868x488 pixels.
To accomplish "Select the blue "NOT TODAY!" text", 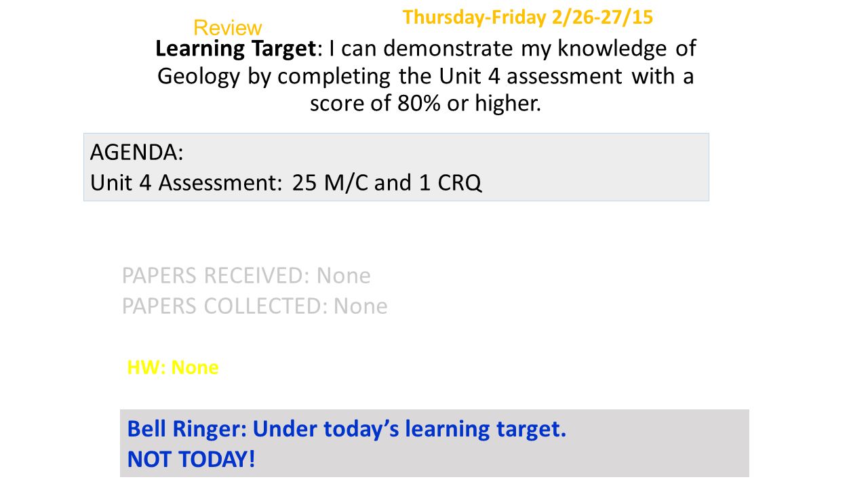I will pos(191,460).
